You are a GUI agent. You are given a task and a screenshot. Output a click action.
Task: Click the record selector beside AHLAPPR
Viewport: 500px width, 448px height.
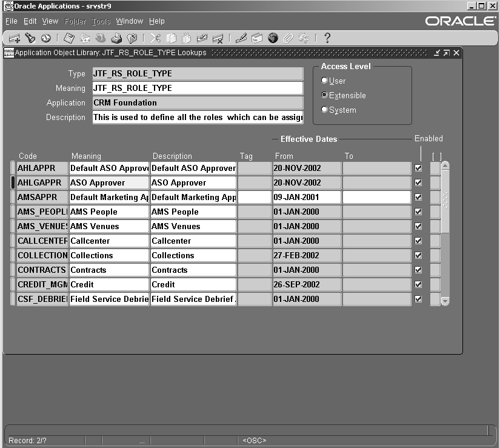(13, 168)
